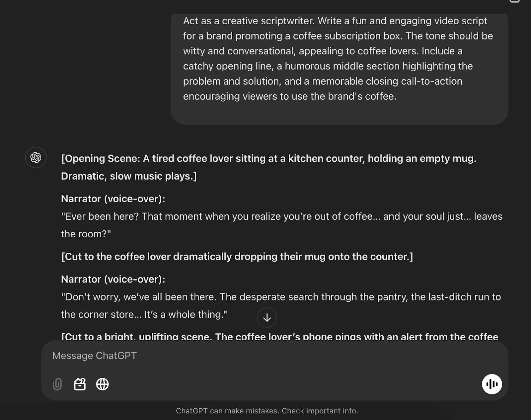Click the paperclip attach file icon

coord(57,384)
